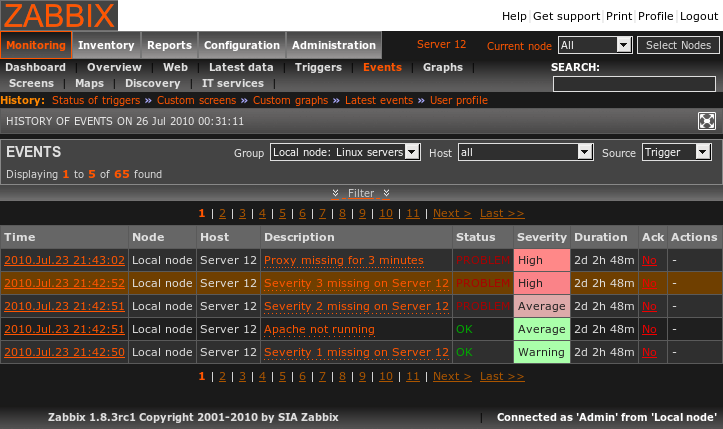This screenshot has height=429, width=723.
Task: Open the Inventory tab
Action: click(x=106, y=45)
